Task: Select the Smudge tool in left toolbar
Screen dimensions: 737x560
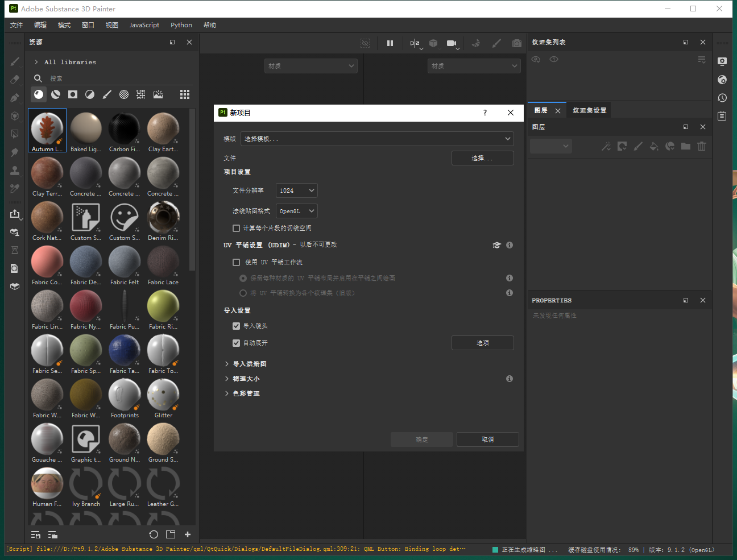Action: click(x=15, y=152)
